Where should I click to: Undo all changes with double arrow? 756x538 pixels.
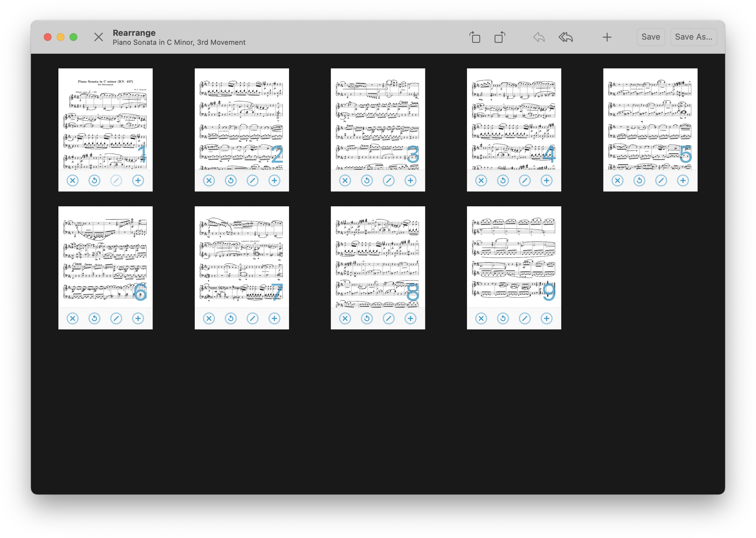coord(566,37)
